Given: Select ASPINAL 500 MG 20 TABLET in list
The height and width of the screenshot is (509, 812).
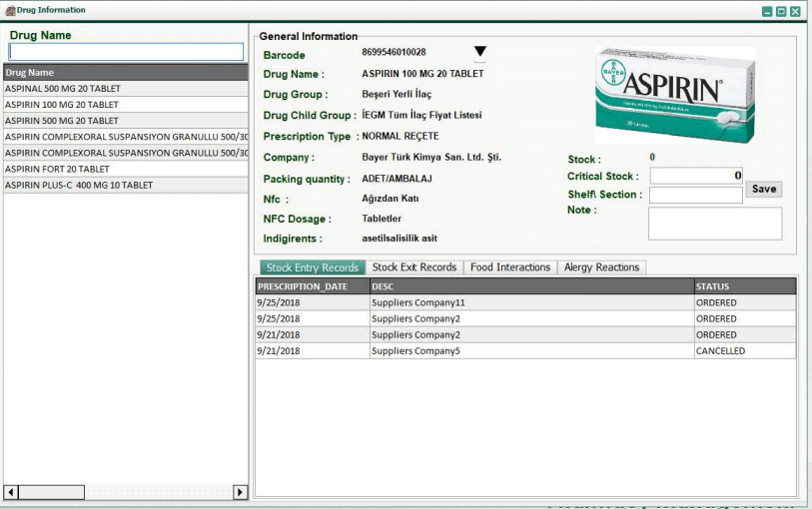Looking at the screenshot, I should pyautogui.click(x=125, y=88).
